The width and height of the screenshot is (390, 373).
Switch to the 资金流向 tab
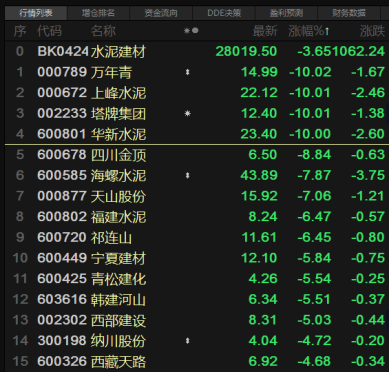(161, 13)
